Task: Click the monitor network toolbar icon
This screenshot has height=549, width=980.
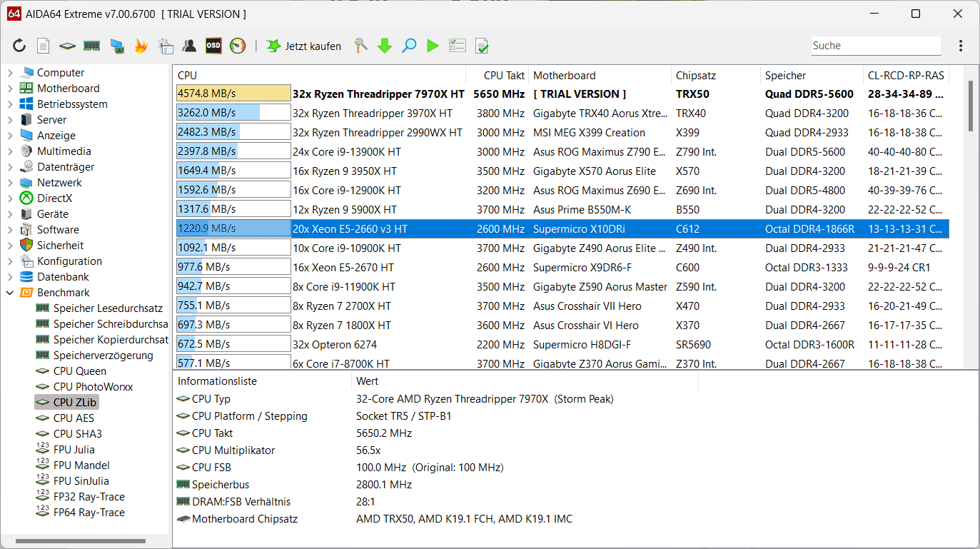Action: tap(116, 46)
